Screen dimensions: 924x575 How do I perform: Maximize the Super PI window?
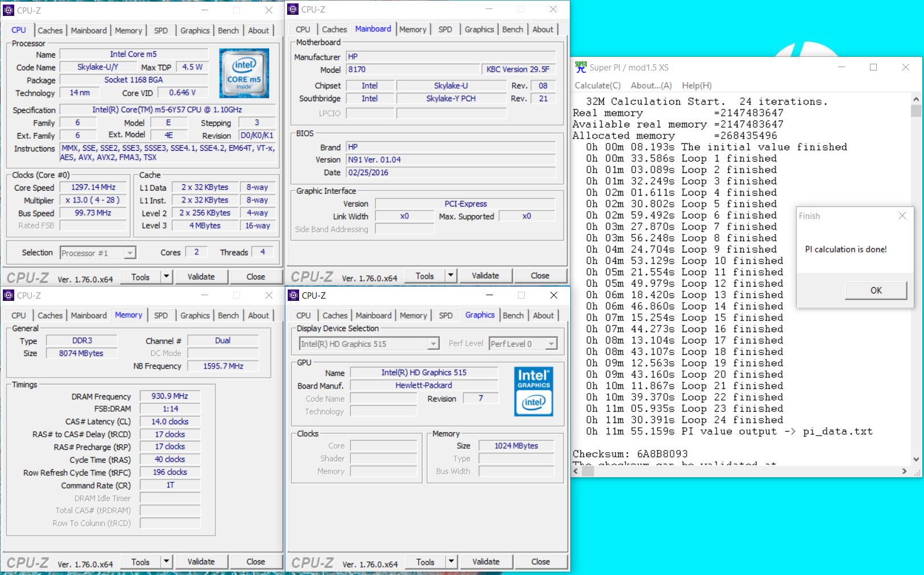(873, 67)
